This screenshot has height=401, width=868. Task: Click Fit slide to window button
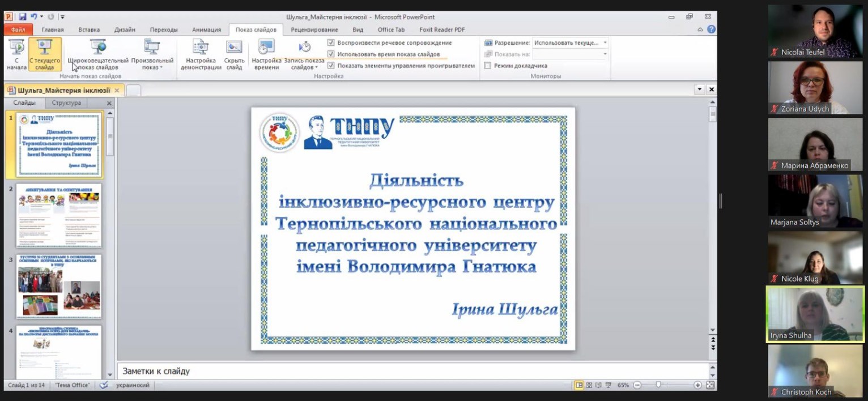710,385
